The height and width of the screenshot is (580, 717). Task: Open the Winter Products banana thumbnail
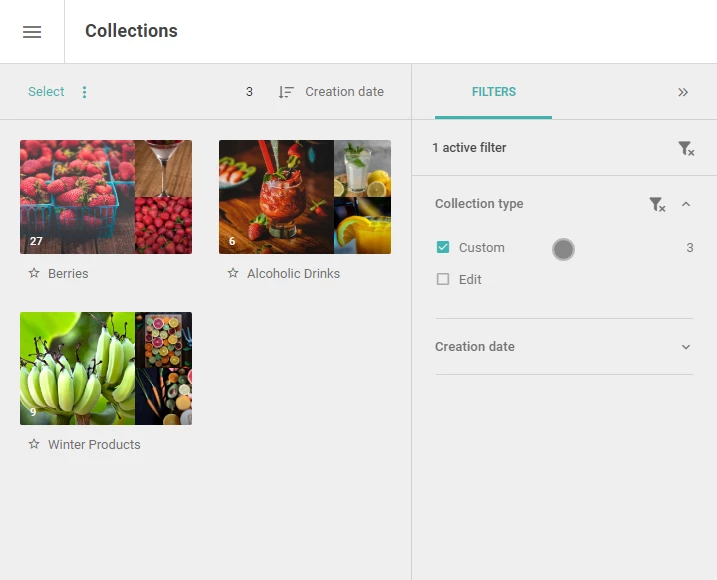[x=77, y=369]
